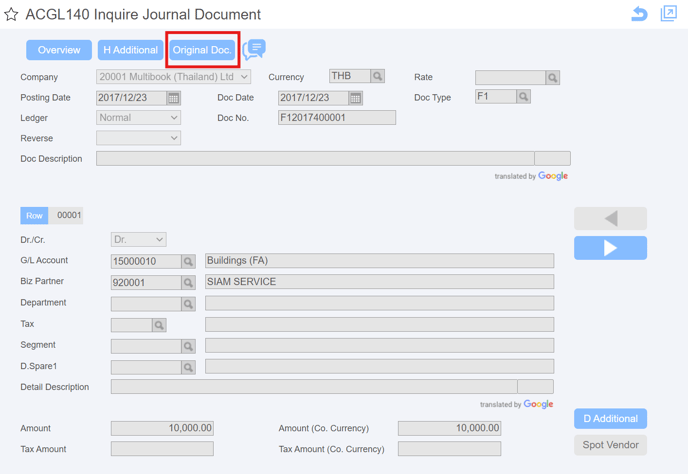Click the favorite star icon beside ACGL140 title
This screenshot has width=688, height=474.
coord(11,14)
